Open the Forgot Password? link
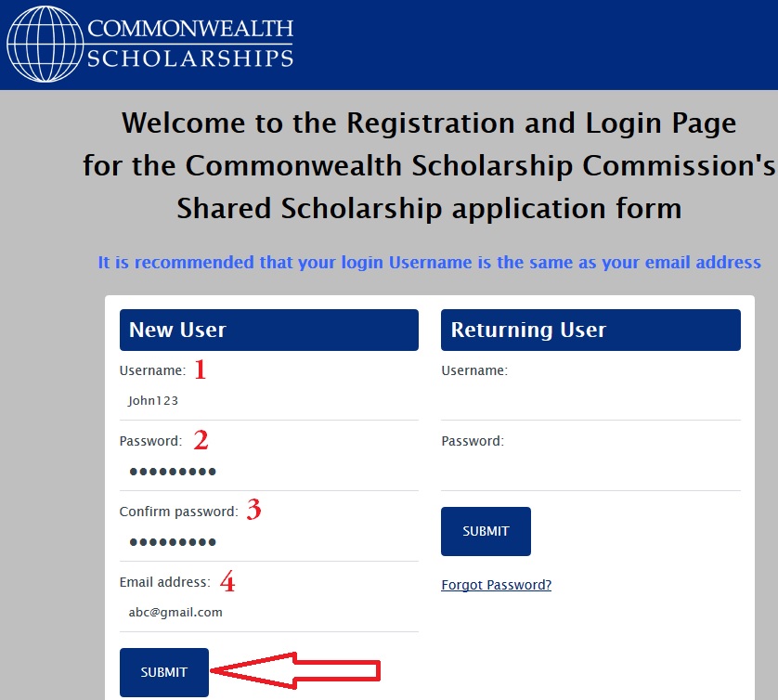The image size is (778, 700). 496,585
